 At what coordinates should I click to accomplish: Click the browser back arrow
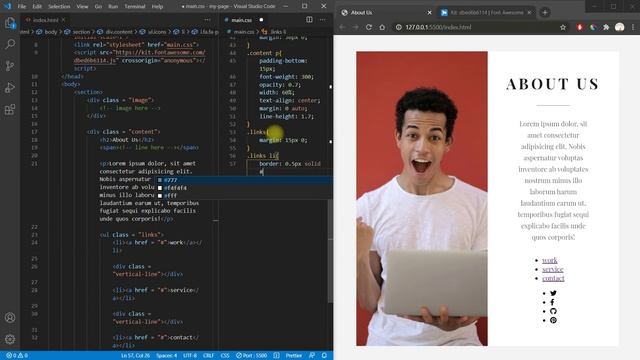coord(342,27)
